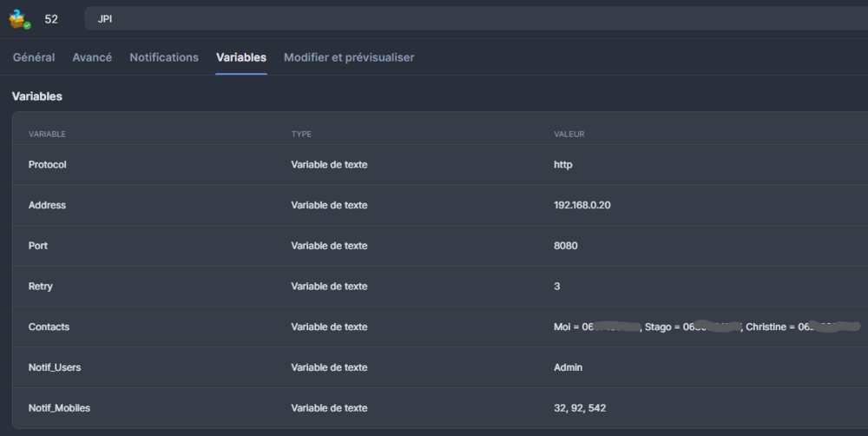Viewport: 868px width, 436px height.
Task: Click the quick app icon beside ID 52
Action: click(19, 18)
